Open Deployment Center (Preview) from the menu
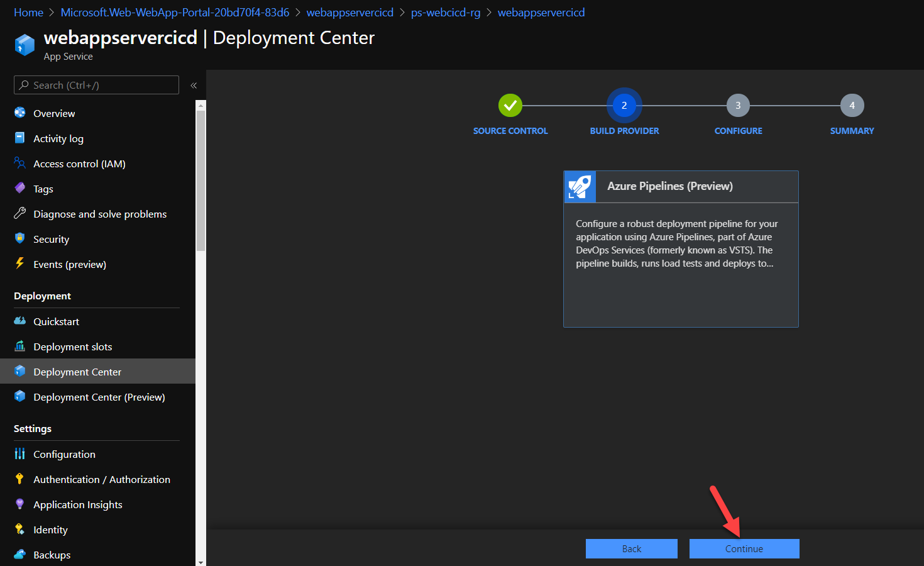 click(97, 397)
